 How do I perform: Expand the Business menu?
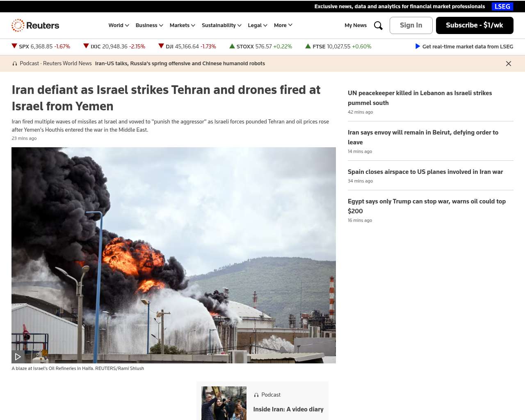pyautogui.click(x=149, y=25)
